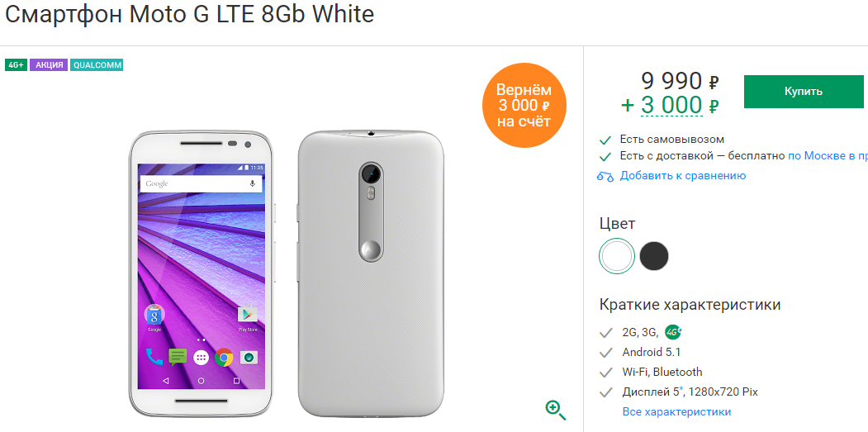Select the white color option
The height and width of the screenshot is (432, 868).
click(617, 256)
